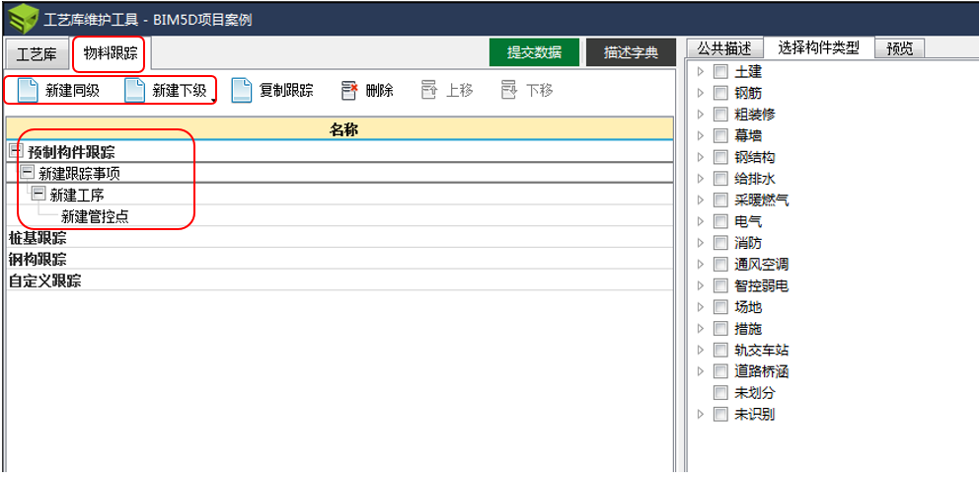Click the 名称 column header
The height and width of the screenshot is (481, 980).
(x=340, y=128)
